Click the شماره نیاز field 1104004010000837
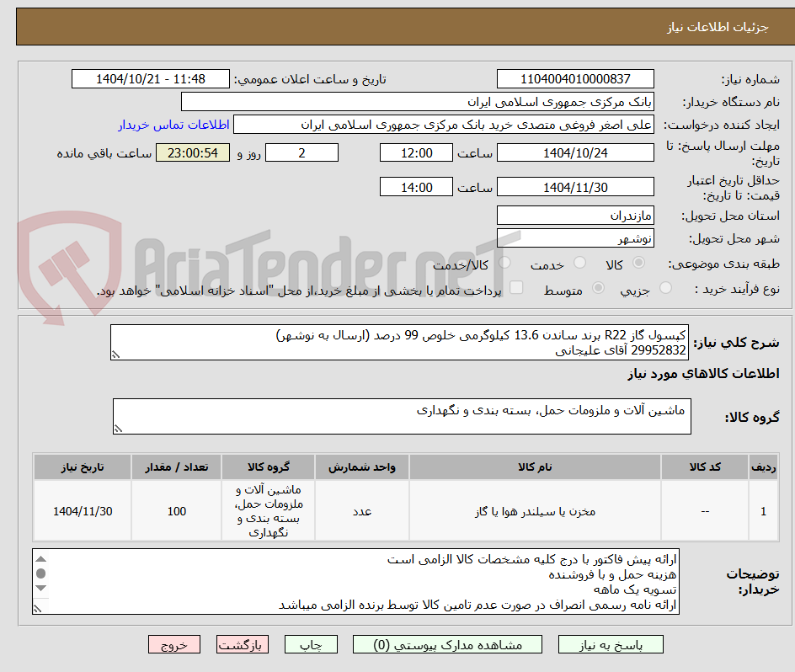The height and width of the screenshot is (672, 795). coord(575,79)
